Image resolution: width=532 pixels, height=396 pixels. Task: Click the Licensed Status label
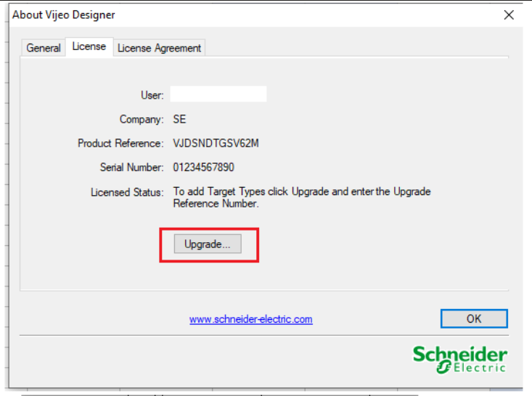pyautogui.click(x=127, y=192)
